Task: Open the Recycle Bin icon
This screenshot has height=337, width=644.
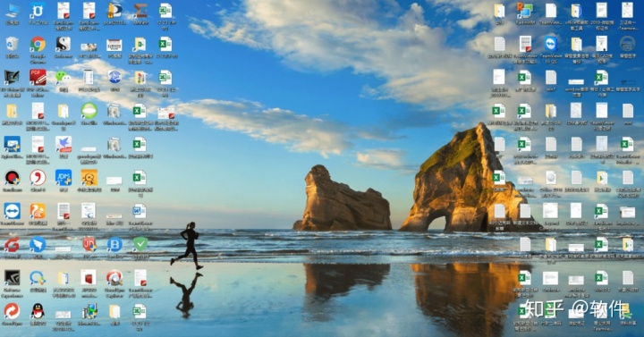Action: pos(12,44)
